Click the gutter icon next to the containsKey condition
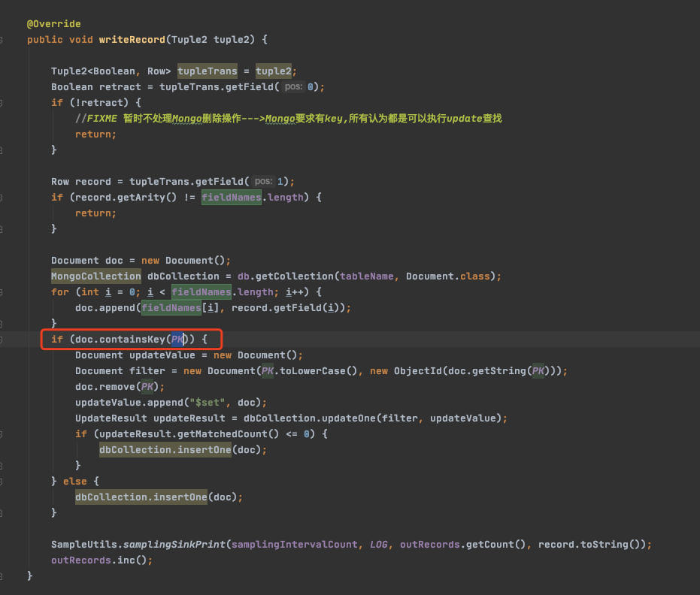Viewport: 700px width, 595px height. click(x=6, y=339)
